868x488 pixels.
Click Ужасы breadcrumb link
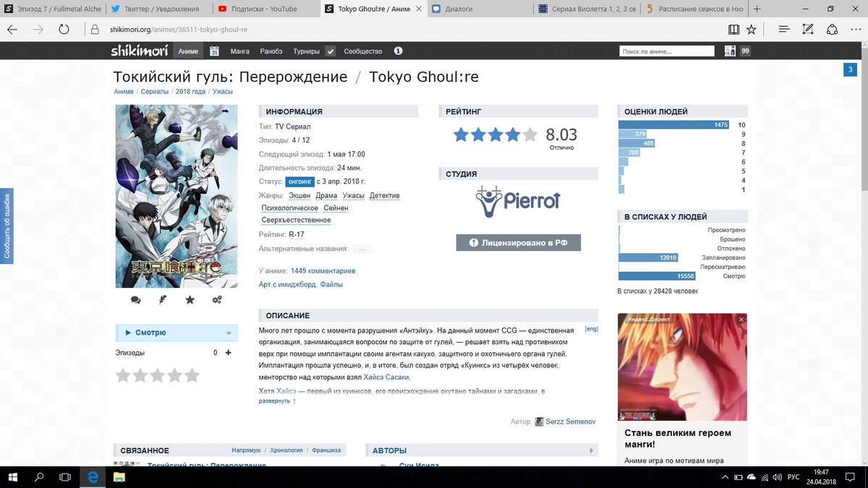223,92
